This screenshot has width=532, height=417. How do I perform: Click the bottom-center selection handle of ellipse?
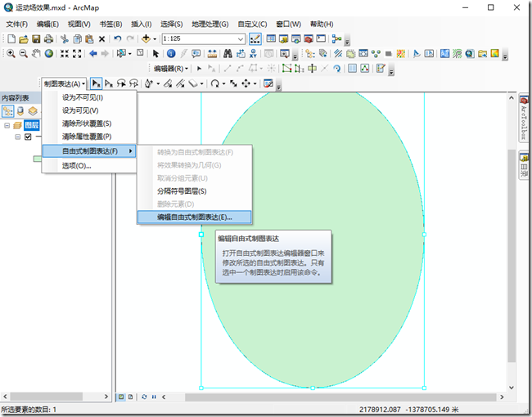tap(313, 388)
